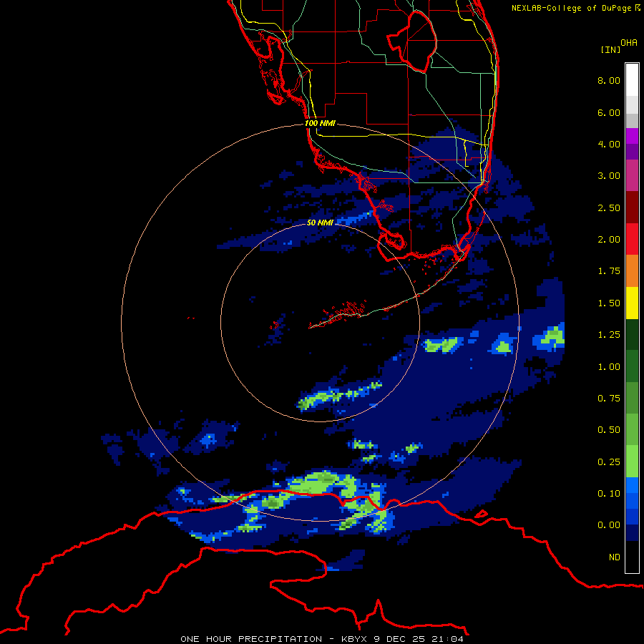
Task: Pick the navy 0.00 color bar segment
Action: 632,533
